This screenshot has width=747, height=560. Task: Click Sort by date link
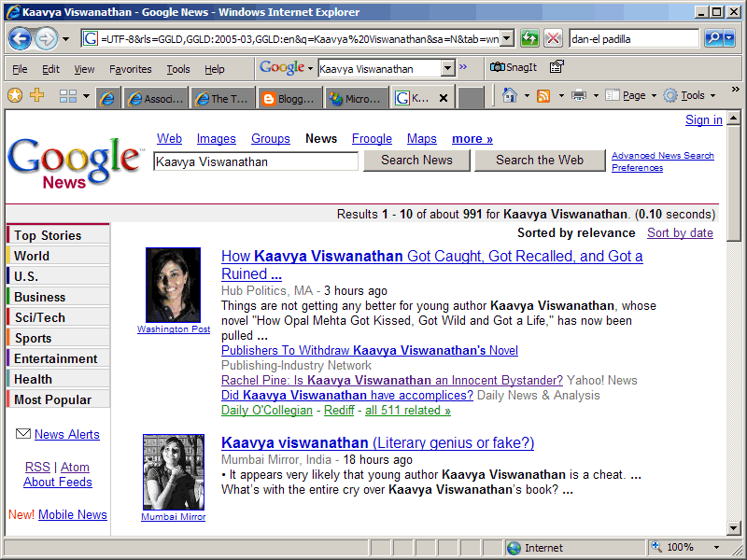[680, 232]
